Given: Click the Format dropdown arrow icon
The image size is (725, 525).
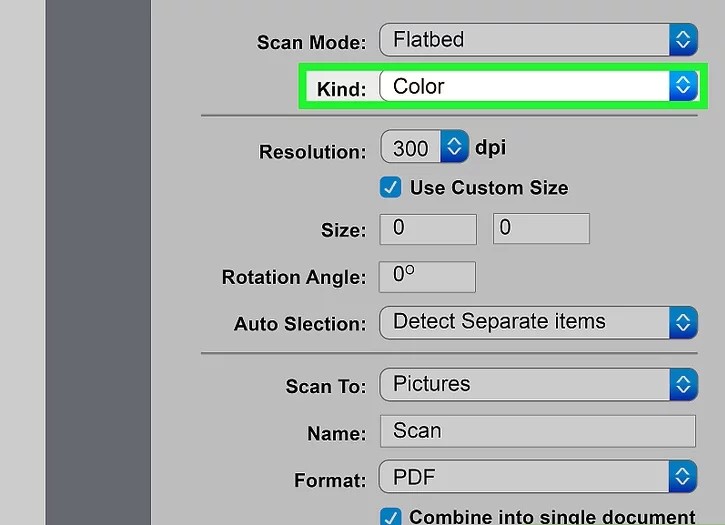Looking at the screenshot, I should [683, 476].
